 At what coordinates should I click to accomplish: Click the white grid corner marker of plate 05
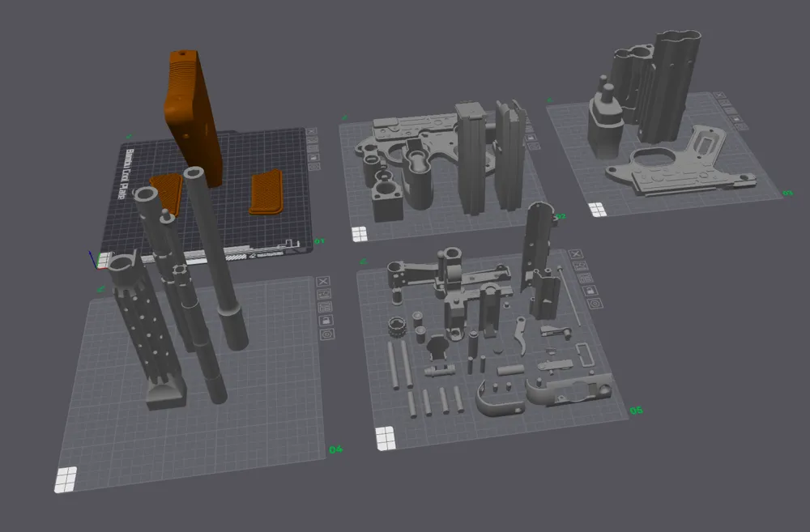point(386,439)
